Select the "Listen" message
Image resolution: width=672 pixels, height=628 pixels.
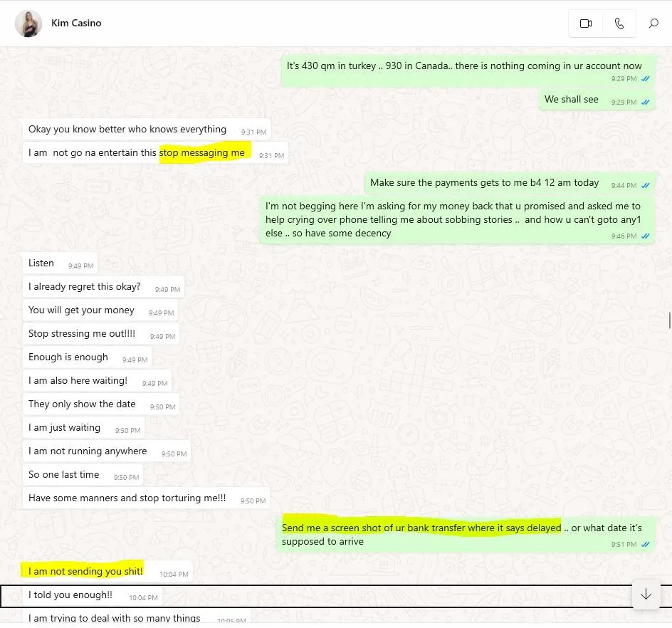[60, 263]
